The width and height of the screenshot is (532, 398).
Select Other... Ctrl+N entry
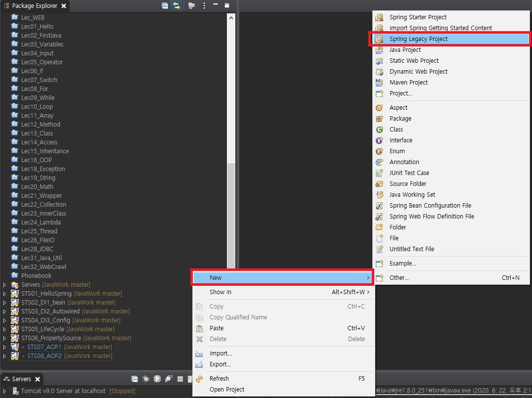pyautogui.click(x=451, y=277)
